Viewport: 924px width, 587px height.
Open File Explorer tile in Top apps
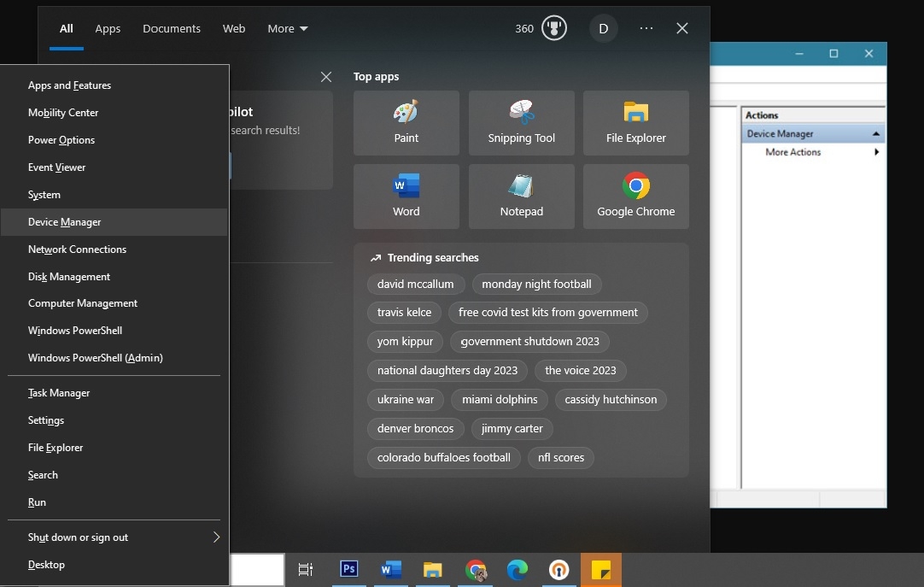click(x=636, y=122)
